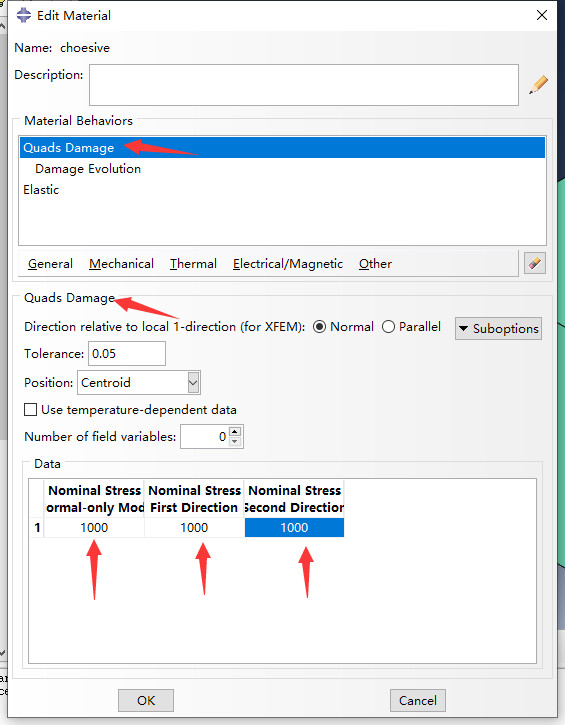
Task: Click the Cancel button
Action: [418, 700]
